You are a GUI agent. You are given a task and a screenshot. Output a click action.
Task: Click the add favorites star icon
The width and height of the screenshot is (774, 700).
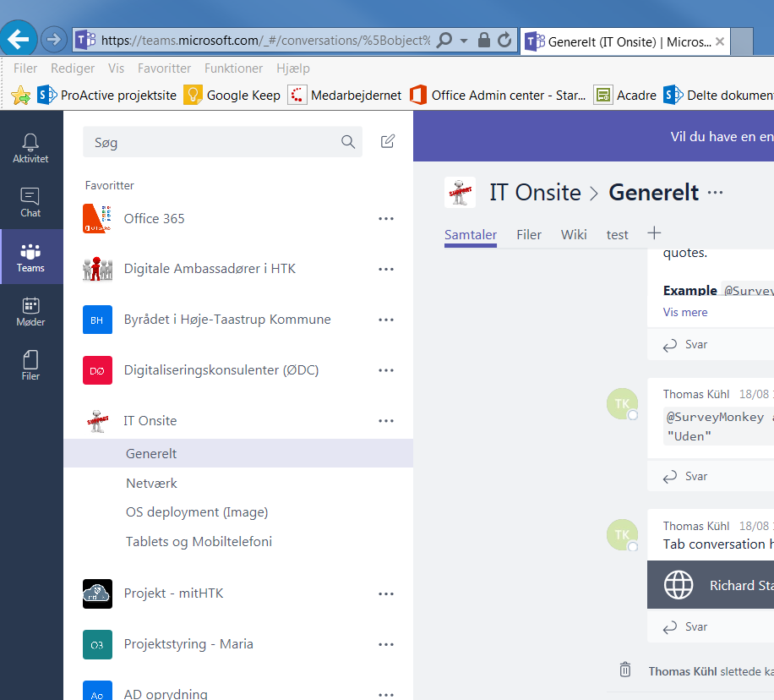point(21,96)
